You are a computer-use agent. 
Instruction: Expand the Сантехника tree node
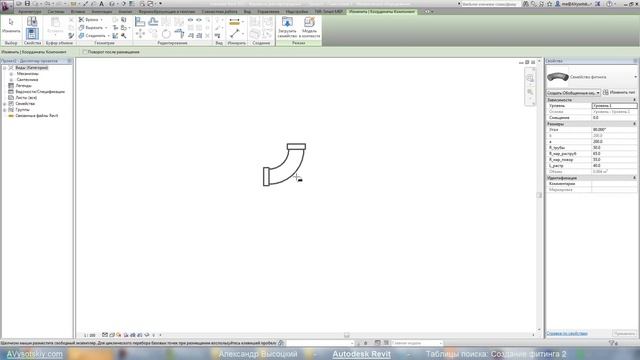coord(11,80)
